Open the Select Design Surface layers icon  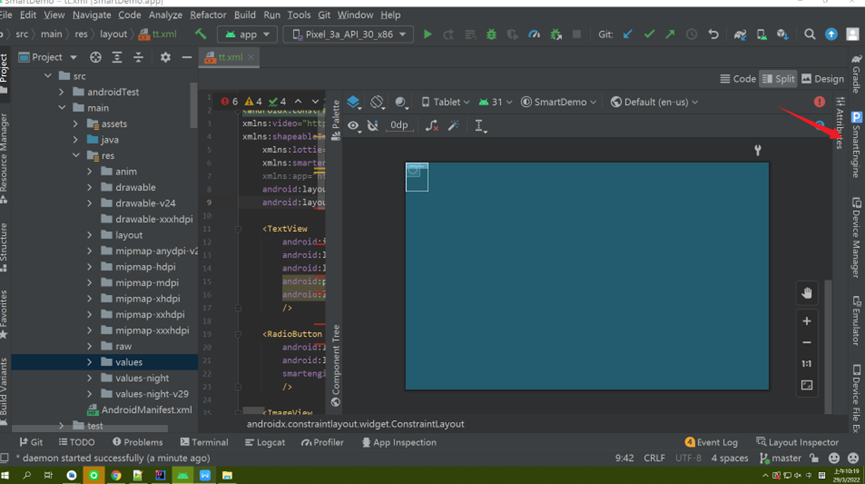click(354, 102)
